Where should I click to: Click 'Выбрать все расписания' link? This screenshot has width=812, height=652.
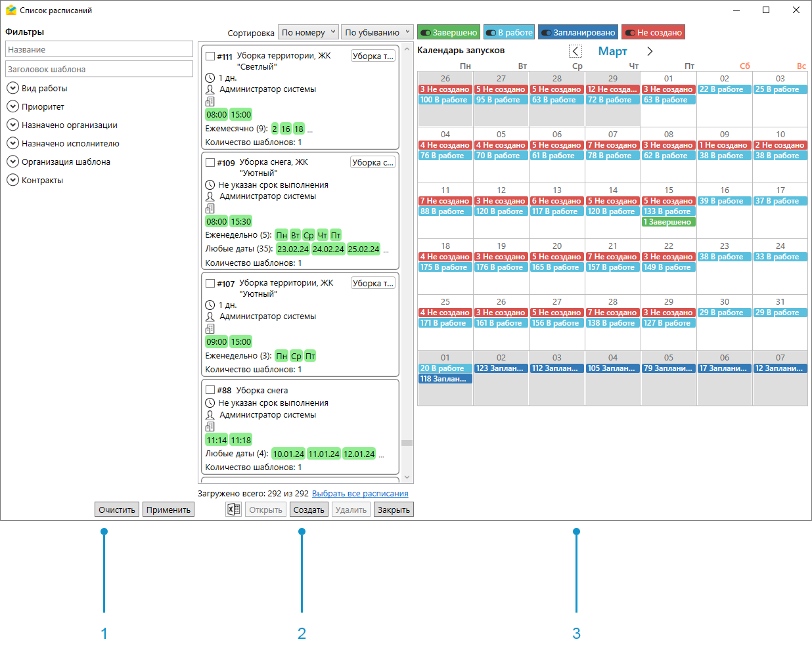pyautogui.click(x=360, y=494)
